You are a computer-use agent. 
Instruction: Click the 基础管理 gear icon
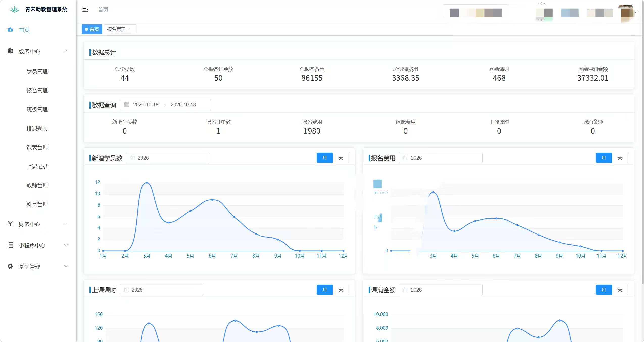pos(10,266)
